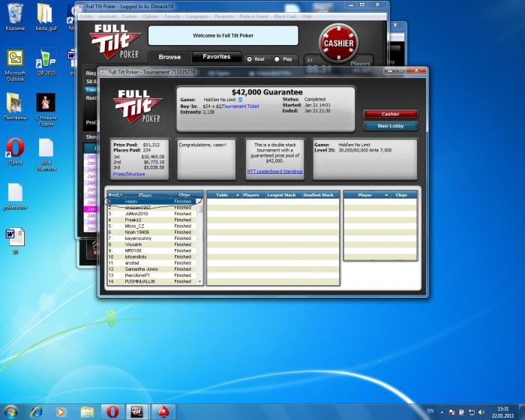This screenshot has width=525, height=420.
Task: Select the Real money radio button
Action: tap(250, 58)
